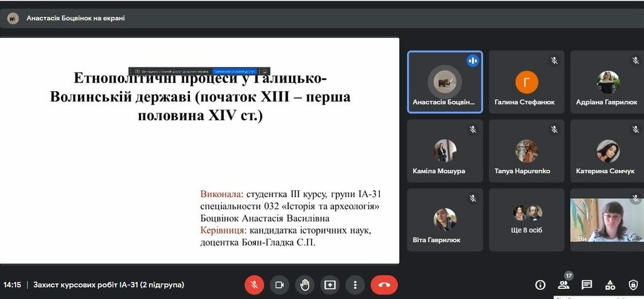Open the chat messages panel
The image size is (644, 299).
[586, 285]
